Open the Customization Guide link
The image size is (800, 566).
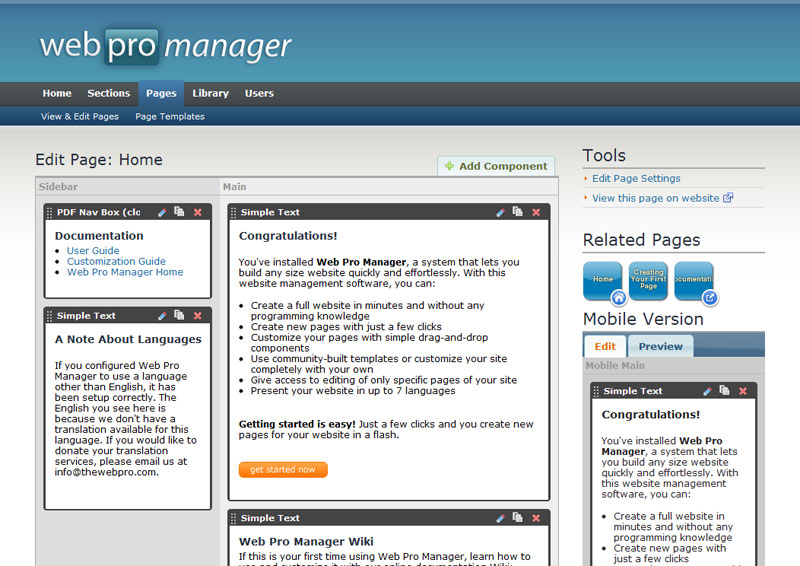pyautogui.click(x=116, y=261)
